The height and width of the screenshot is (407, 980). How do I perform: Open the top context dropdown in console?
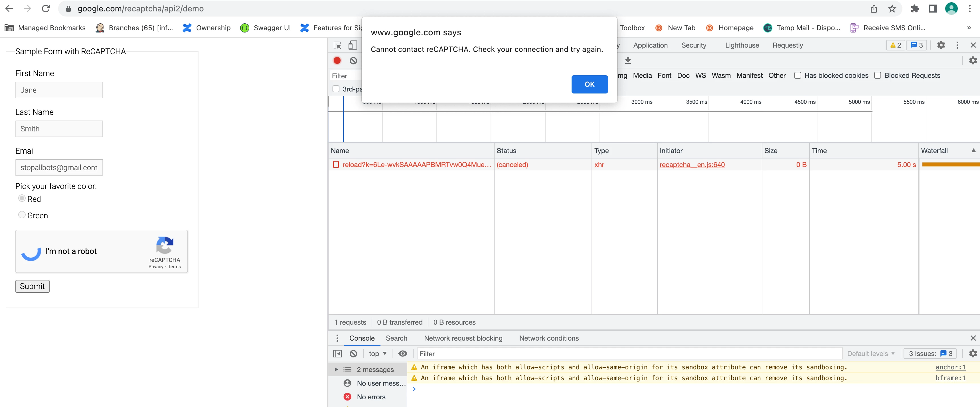point(377,354)
